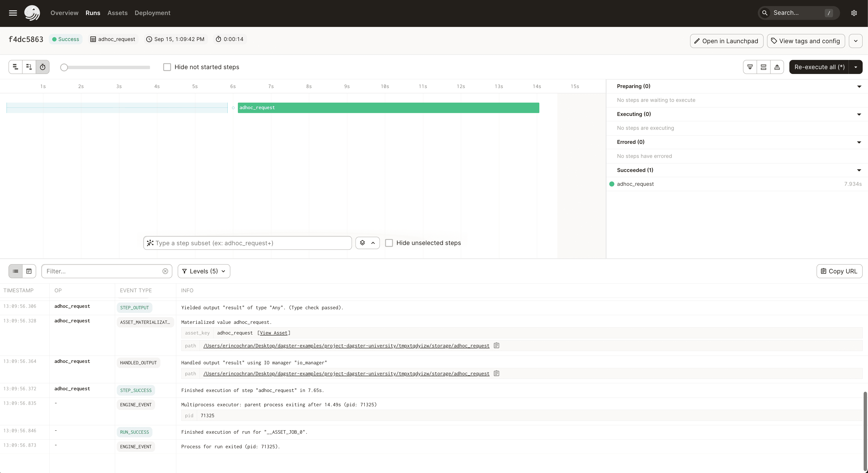The height and width of the screenshot is (473, 868).
Task: Expand the Succeeded (1) section chevron
Action: (859, 170)
